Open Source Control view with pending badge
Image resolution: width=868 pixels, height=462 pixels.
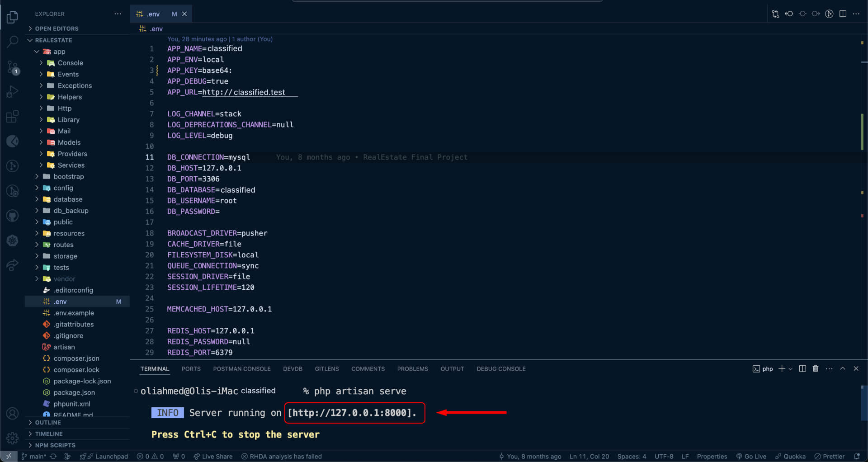13,67
